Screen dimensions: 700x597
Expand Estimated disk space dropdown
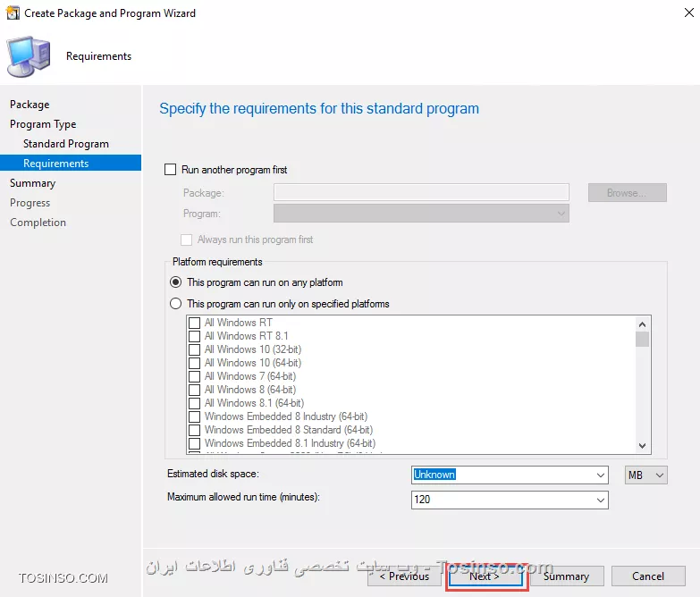pos(601,475)
